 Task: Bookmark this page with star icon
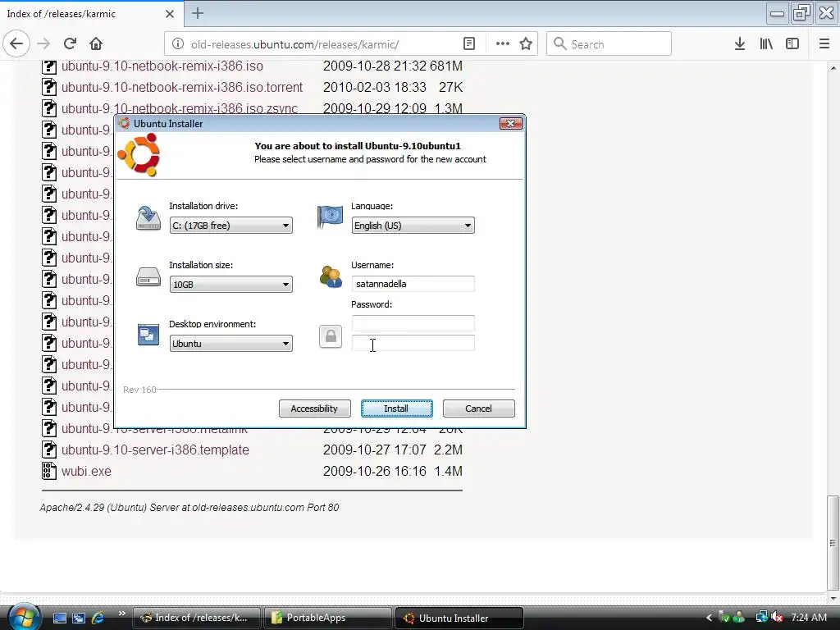[x=526, y=44]
